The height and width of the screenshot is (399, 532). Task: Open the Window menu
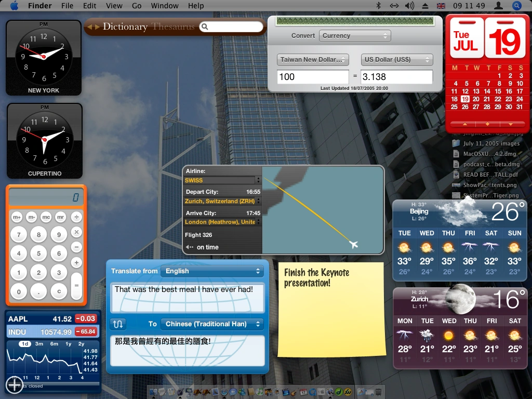pos(165,6)
